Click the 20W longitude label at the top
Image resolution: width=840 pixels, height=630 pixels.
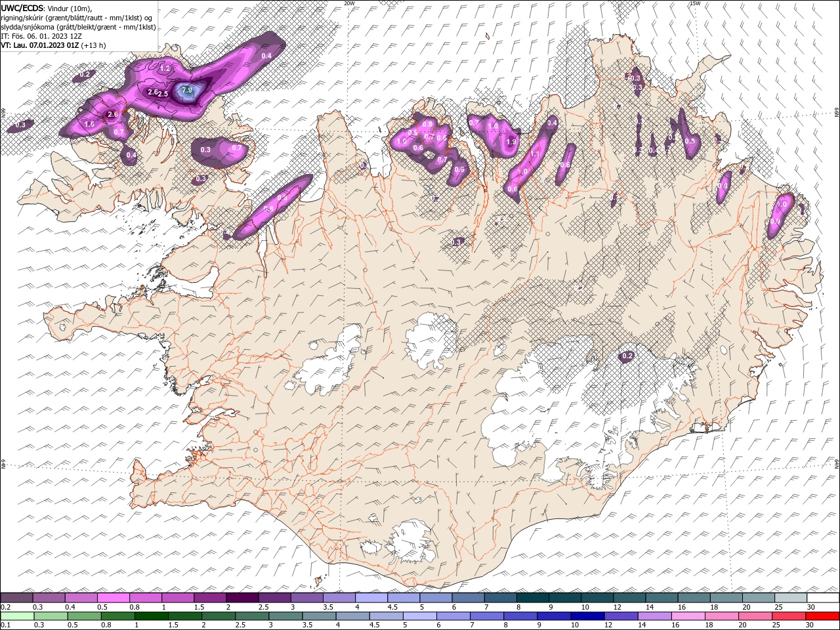[349, 3]
